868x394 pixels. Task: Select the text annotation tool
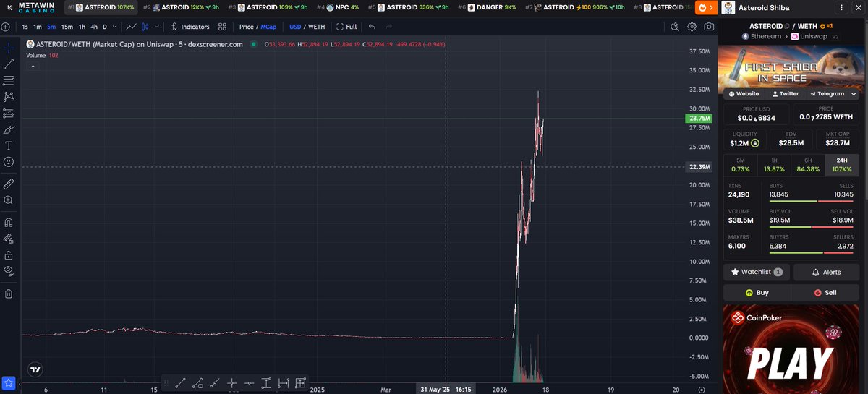[x=9, y=145]
